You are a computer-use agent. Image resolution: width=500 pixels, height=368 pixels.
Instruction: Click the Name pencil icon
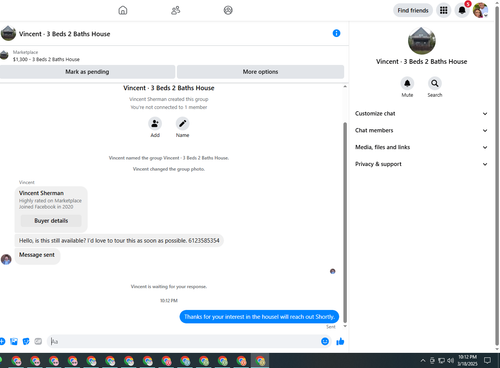182,124
